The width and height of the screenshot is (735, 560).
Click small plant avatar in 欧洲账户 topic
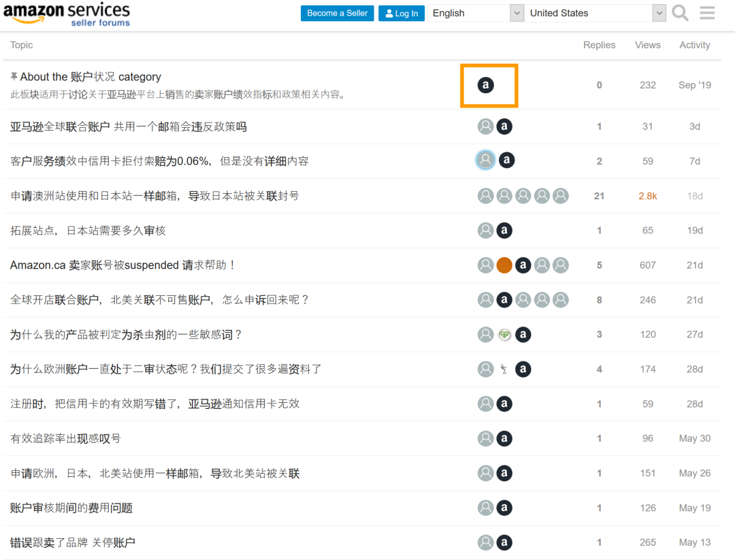pyautogui.click(x=504, y=369)
